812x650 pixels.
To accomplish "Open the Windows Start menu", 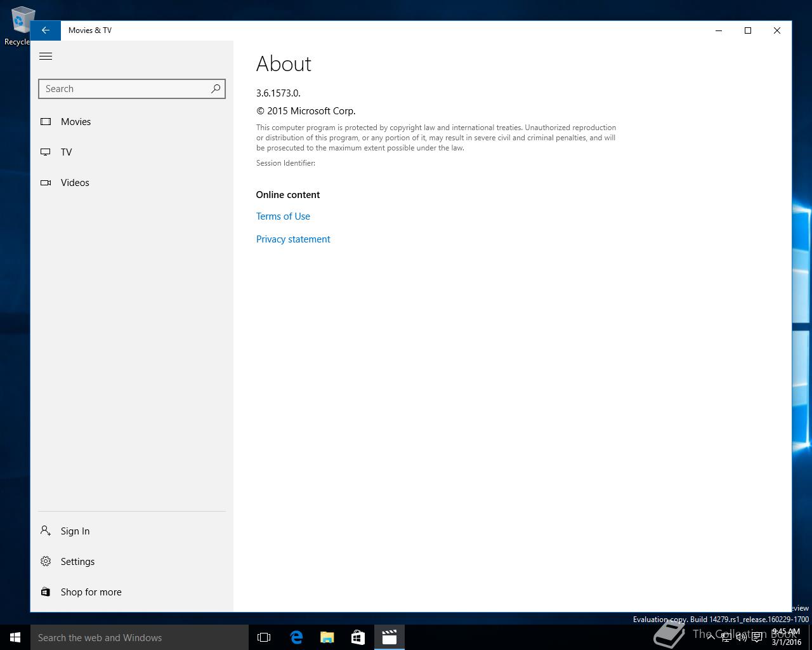I will (15, 637).
